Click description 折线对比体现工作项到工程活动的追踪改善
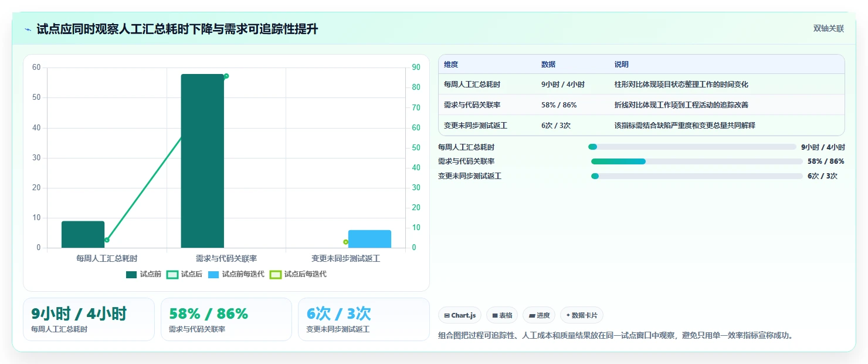Image resolution: width=868 pixels, height=364 pixels. click(x=681, y=105)
